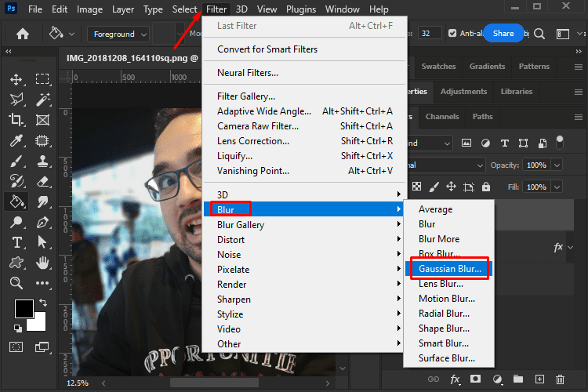
Task: Select the Hand tool
Action: coord(42,263)
